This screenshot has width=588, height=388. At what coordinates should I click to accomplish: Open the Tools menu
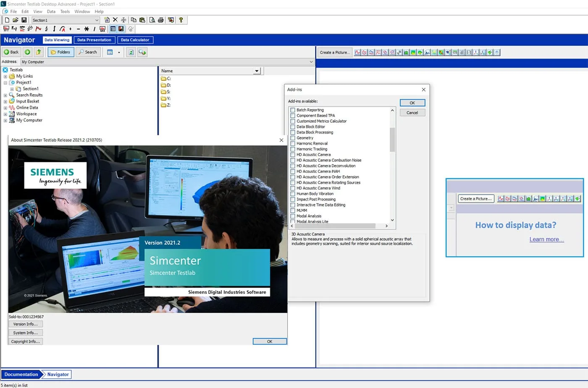coord(65,11)
